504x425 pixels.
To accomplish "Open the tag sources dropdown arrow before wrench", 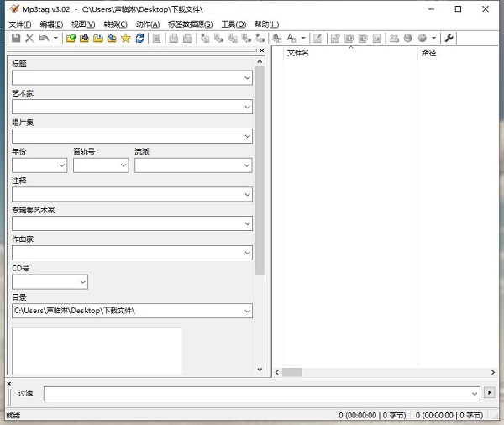I will [434, 38].
